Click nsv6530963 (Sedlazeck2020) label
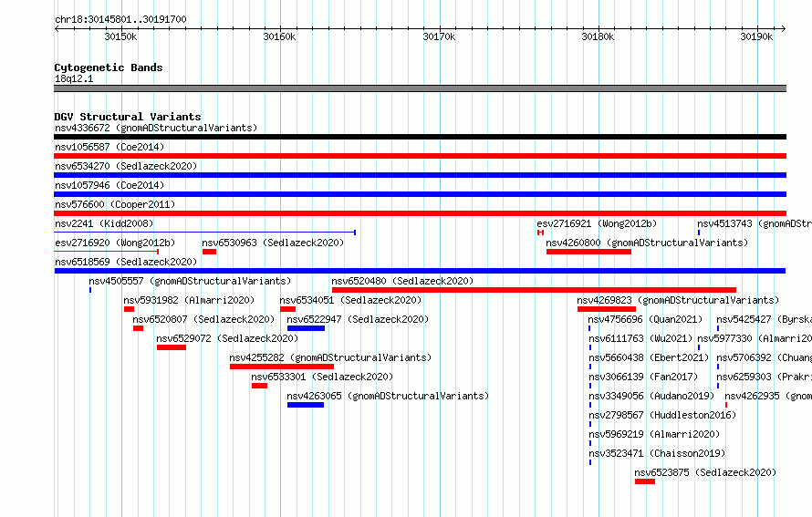The width and height of the screenshot is (812, 517). pyautogui.click(x=273, y=243)
